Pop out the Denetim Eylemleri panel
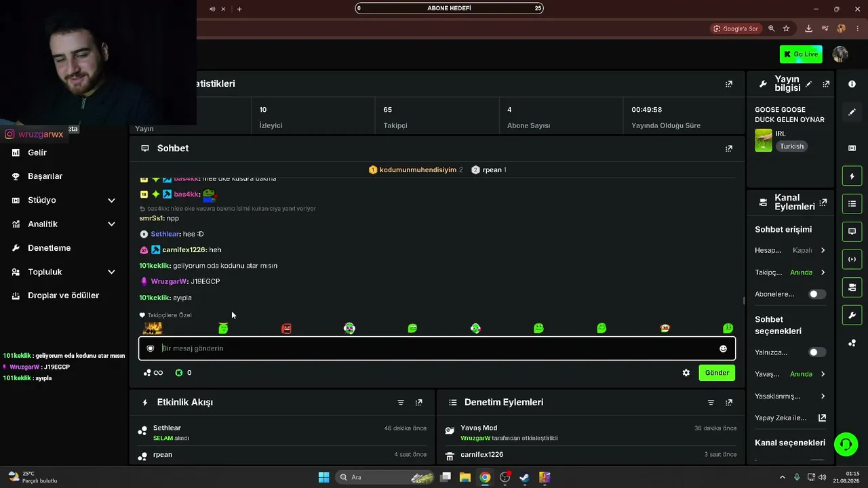 [729, 403]
